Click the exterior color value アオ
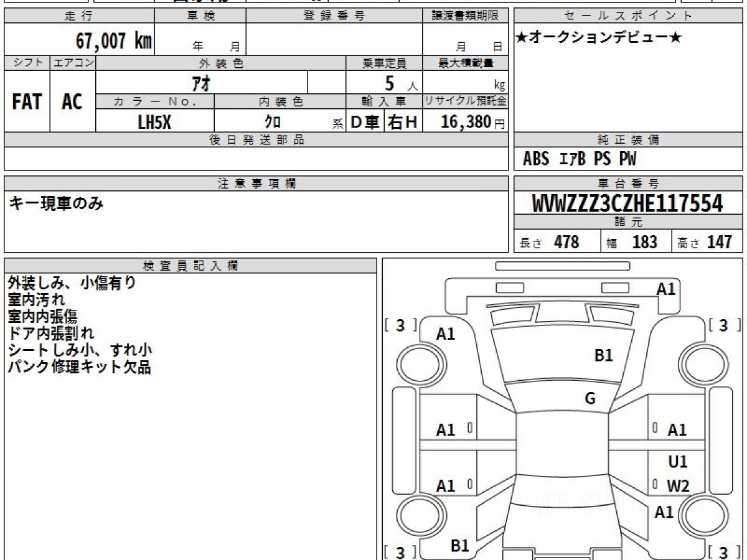This screenshot has width=747, height=560. [201, 83]
